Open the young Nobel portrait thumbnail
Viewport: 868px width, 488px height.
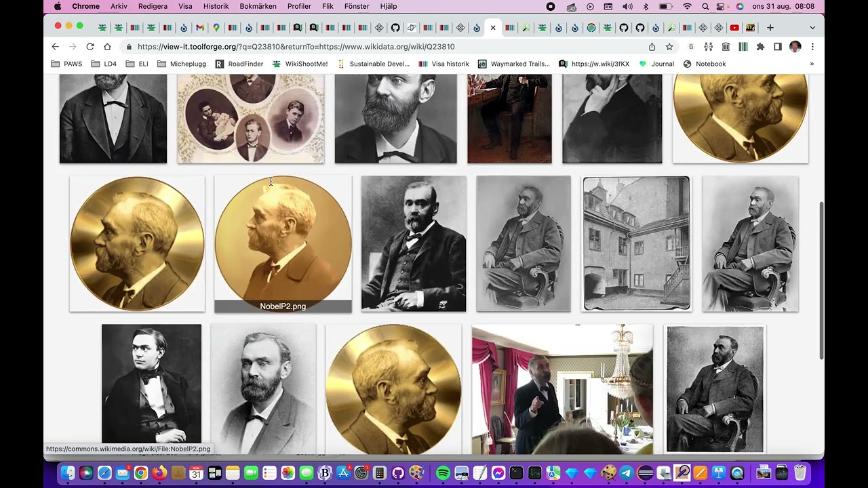pos(151,384)
